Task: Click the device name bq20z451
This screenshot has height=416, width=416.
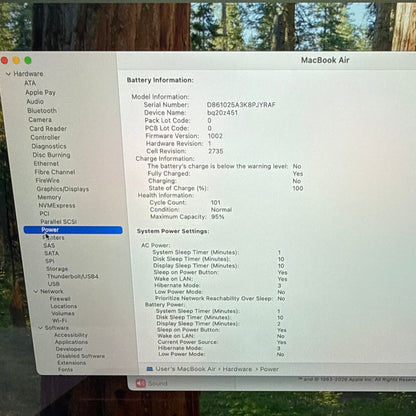Action: point(222,113)
